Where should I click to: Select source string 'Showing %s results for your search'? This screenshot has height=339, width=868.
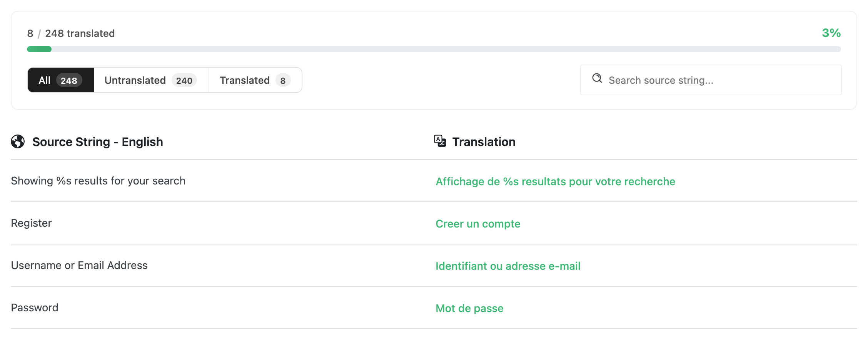pyautogui.click(x=98, y=181)
